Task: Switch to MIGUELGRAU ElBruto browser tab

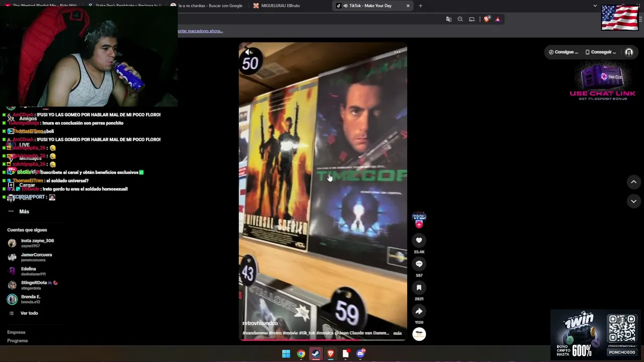Action: pyautogui.click(x=289, y=6)
